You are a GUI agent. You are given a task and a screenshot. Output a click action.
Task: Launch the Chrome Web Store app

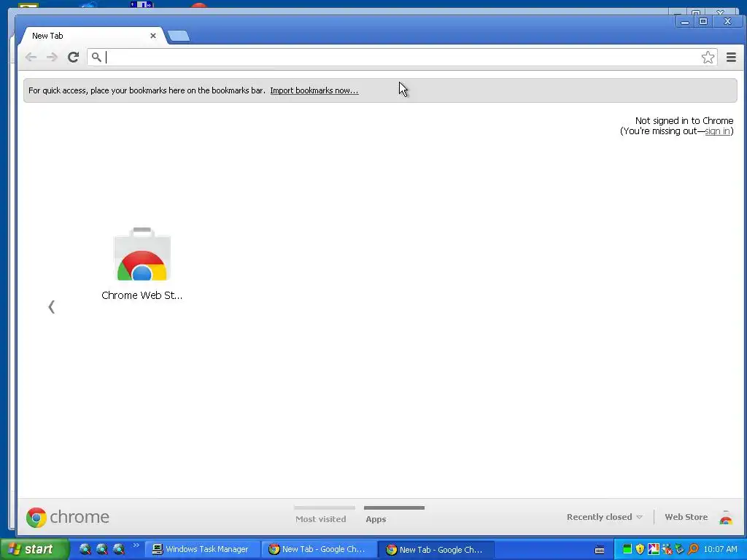142,254
